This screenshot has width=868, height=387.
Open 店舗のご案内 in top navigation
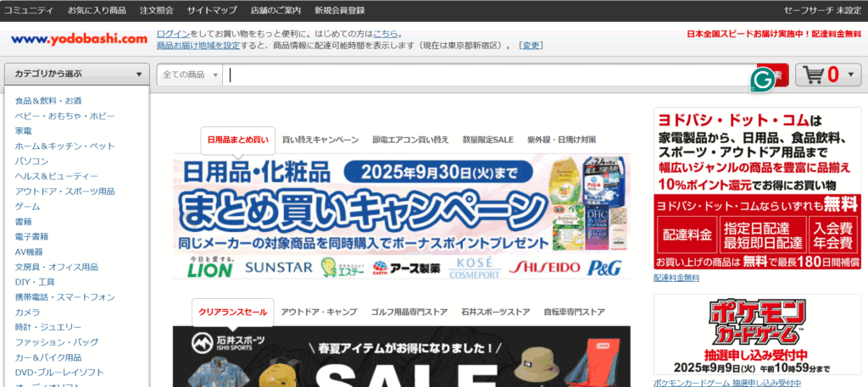coord(275,10)
